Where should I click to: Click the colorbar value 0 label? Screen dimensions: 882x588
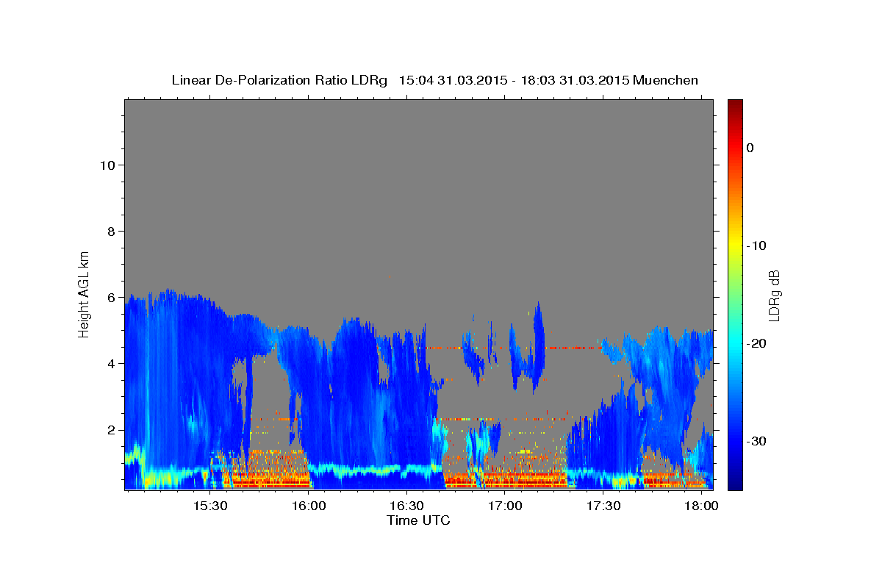click(x=750, y=148)
